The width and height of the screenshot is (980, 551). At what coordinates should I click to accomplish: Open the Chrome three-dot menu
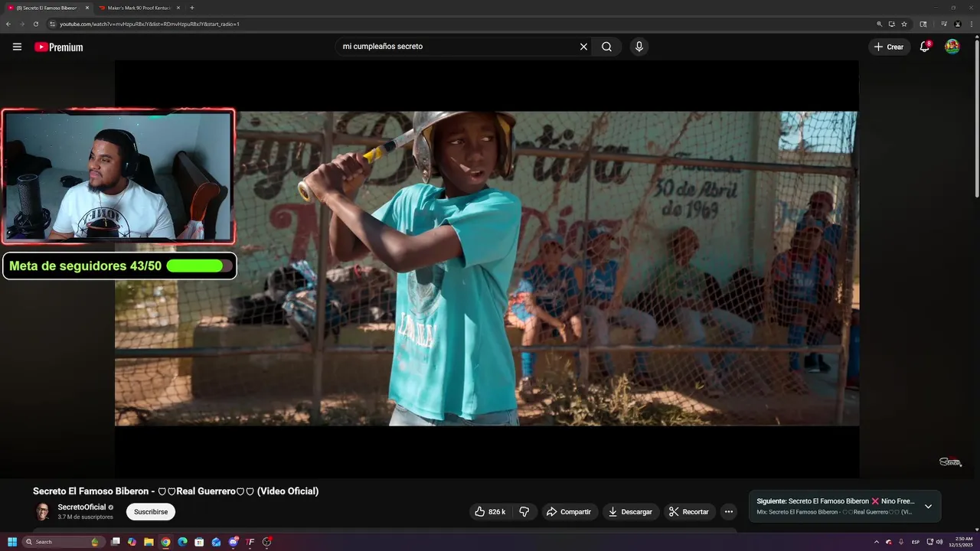click(972, 24)
